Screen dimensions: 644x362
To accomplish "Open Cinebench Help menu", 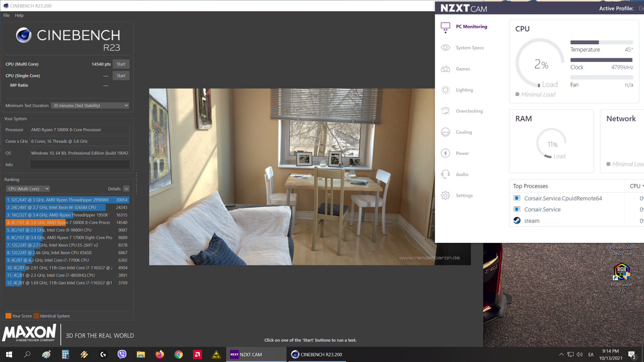I will point(19,15).
